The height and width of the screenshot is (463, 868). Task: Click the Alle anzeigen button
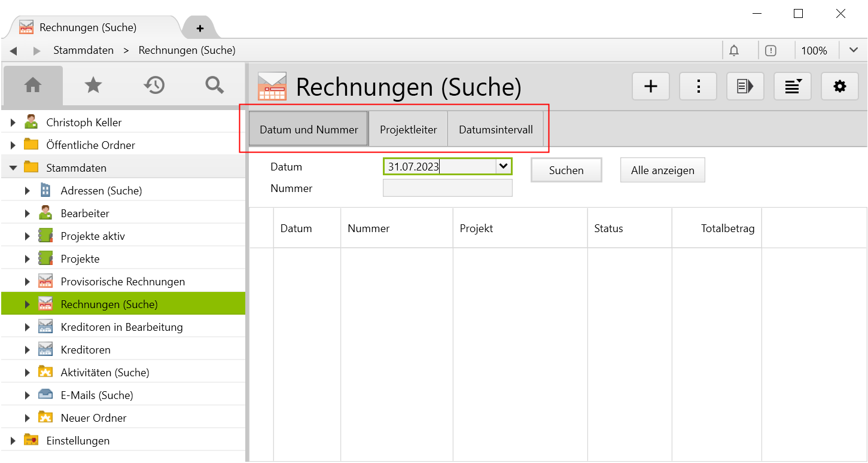pos(662,170)
